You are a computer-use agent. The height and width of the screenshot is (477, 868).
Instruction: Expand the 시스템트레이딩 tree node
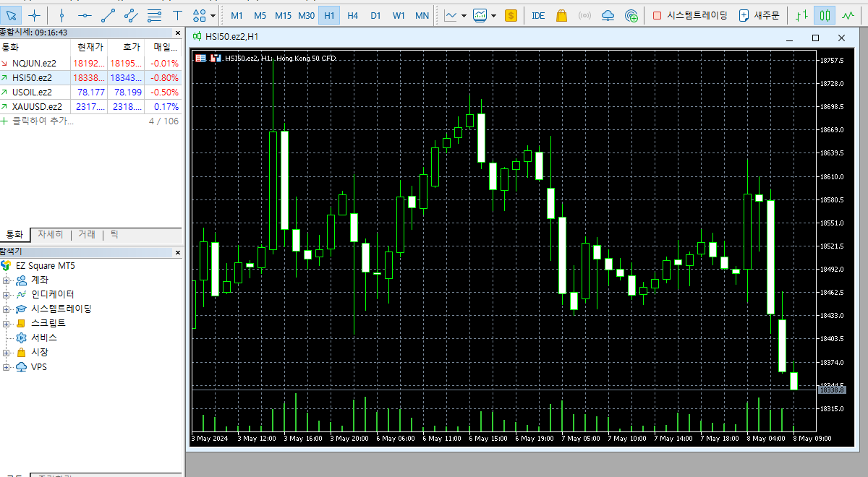(x=6, y=309)
